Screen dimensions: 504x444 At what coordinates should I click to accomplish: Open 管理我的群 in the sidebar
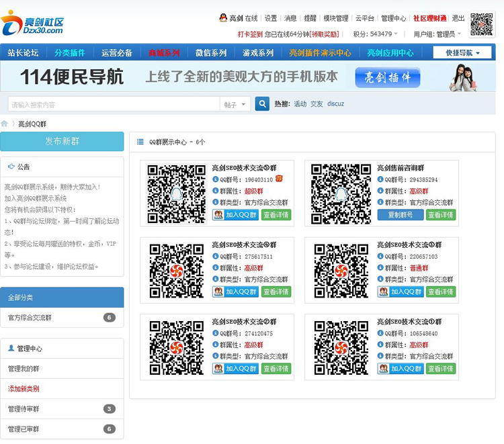(x=62, y=369)
